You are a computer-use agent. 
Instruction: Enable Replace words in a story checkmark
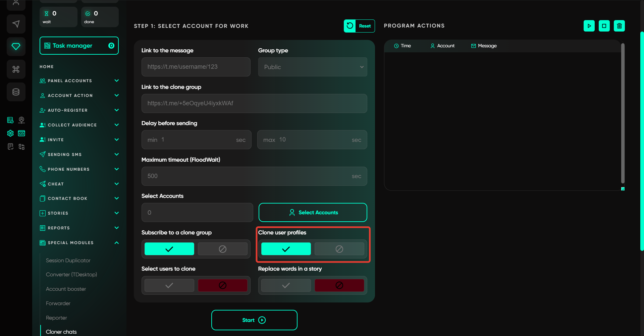tap(286, 285)
